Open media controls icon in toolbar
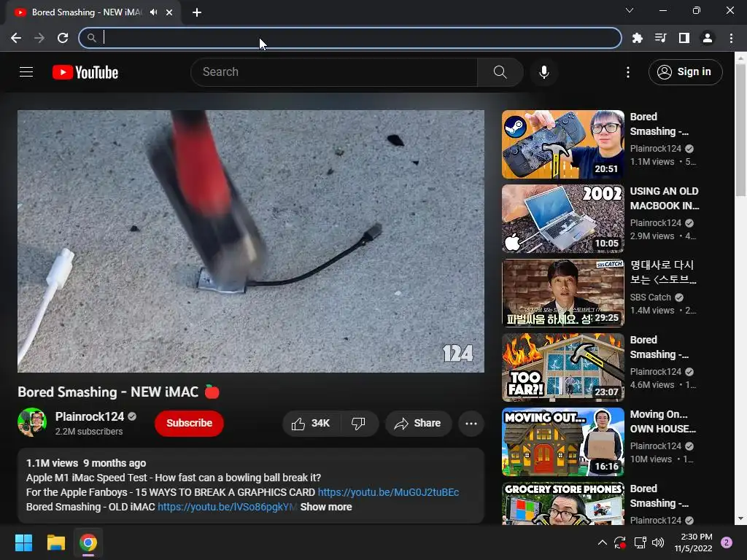The height and width of the screenshot is (560, 747). (660, 38)
